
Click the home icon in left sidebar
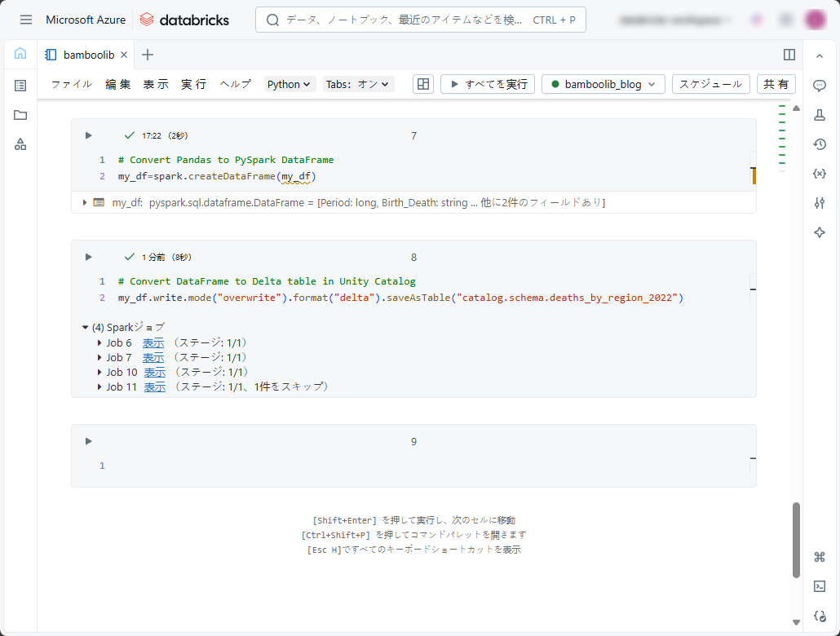[20, 54]
